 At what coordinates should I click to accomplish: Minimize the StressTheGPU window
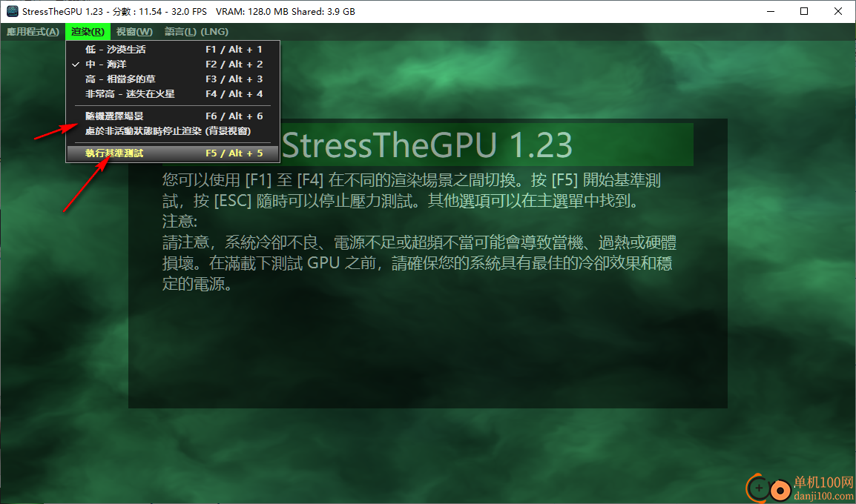pos(770,11)
